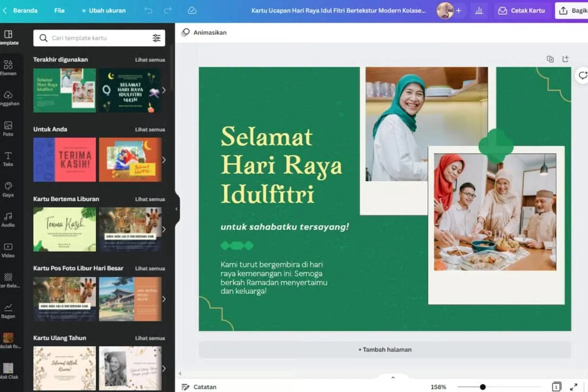Expand pages panel chevron at bottom
Image resolution: width=588 pixels, height=392 pixels.
[x=392, y=377]
